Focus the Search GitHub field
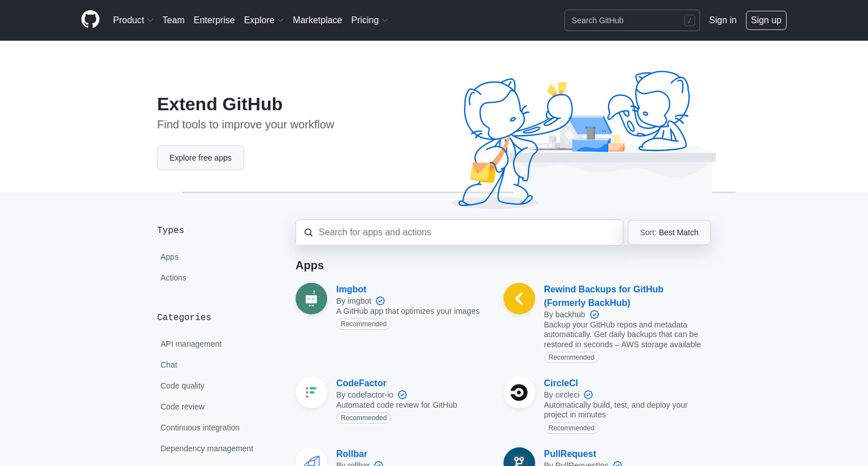868x466 pixels. (632, 20)
